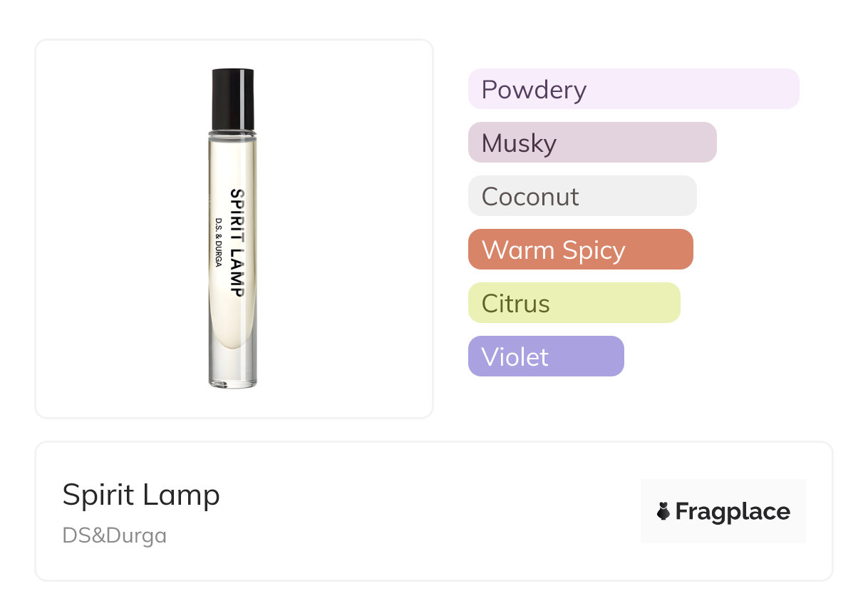Select the Citrus accord bar
Image resolution: width=868 pixels, height=616 pixels.
(x=574, y=303)
